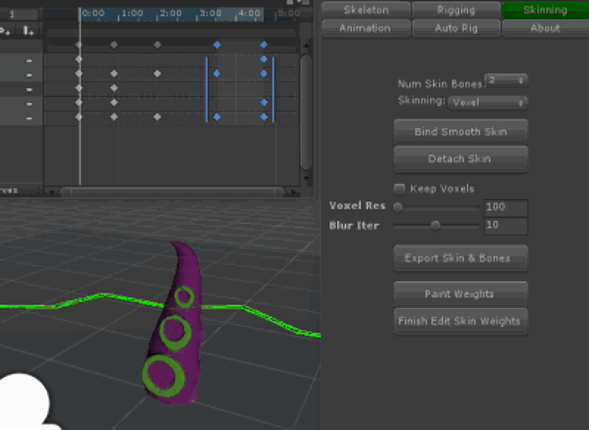The width and height of the screenshot is (589, 430).
Task: Click the minus icon on last property row
Action: click(29, 118)
